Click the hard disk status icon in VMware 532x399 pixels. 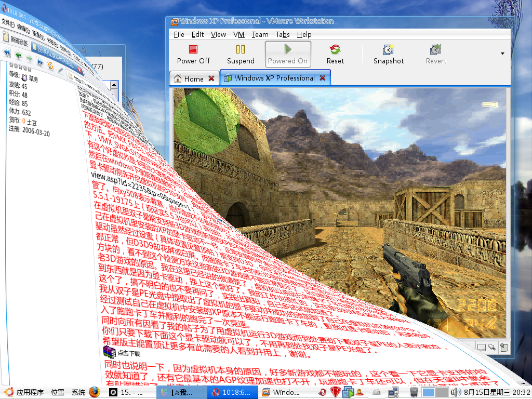click(x=481, y=348)
